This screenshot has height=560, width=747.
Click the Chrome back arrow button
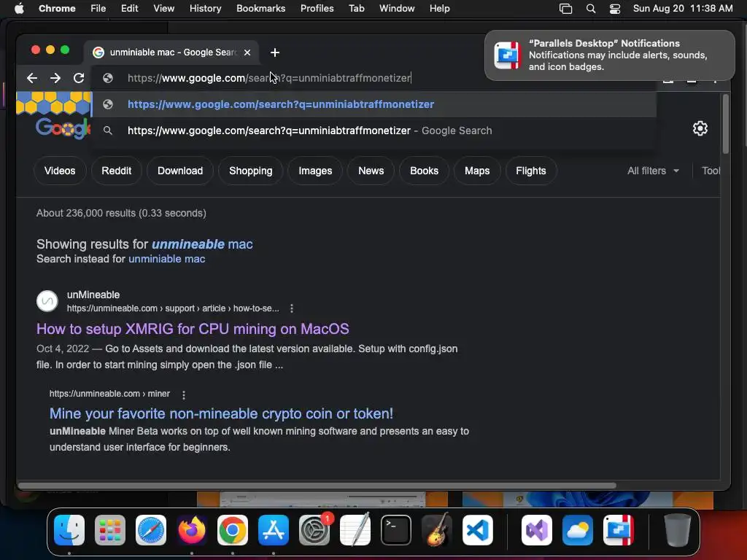32,78
